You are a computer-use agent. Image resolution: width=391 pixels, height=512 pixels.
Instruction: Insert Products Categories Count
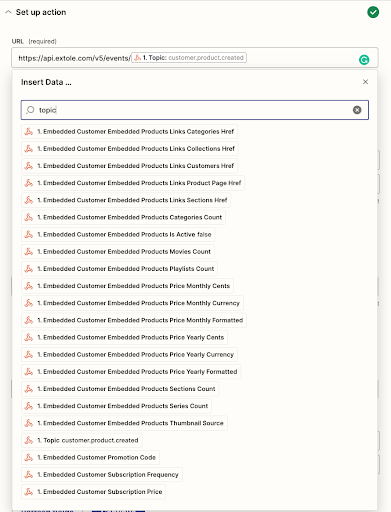tap(123, 217)
